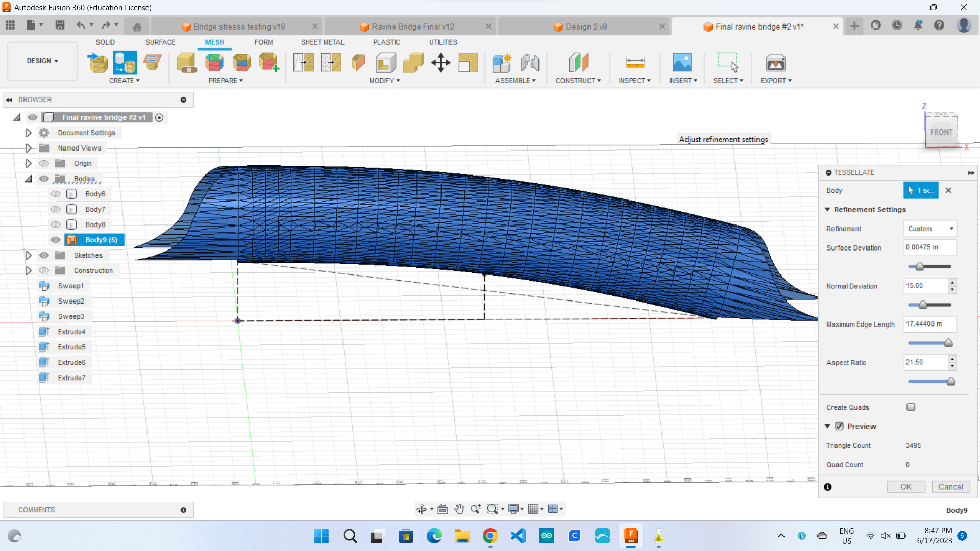This screenshot has height=551, width=980.
Task: Uncheck the Preview checkbox
Action: pos(839,426)
